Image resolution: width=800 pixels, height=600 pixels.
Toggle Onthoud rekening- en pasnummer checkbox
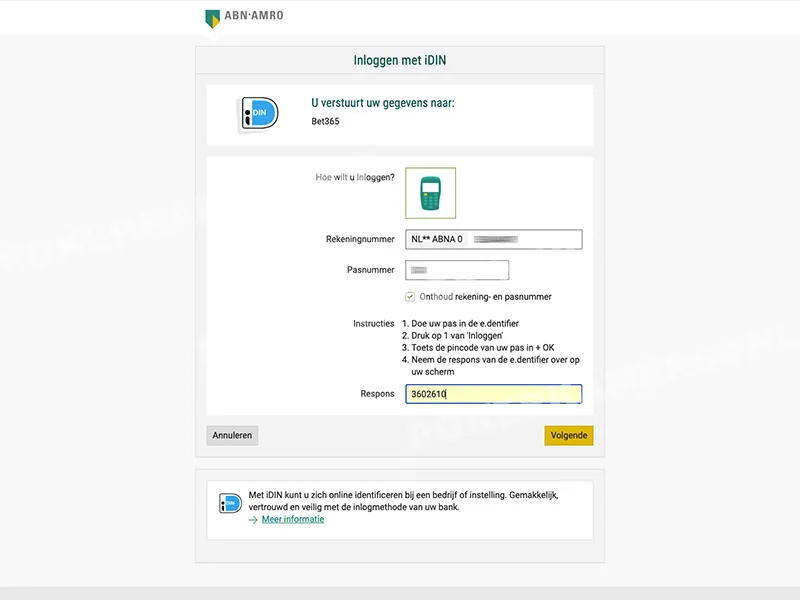(410, 296)
